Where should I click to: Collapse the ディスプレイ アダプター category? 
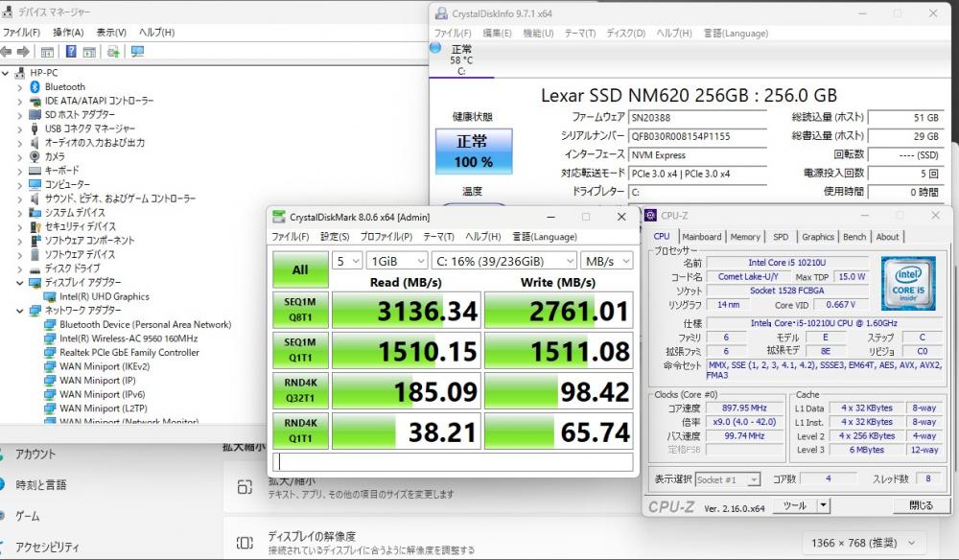pyautogui.click(x=19, y=283)
